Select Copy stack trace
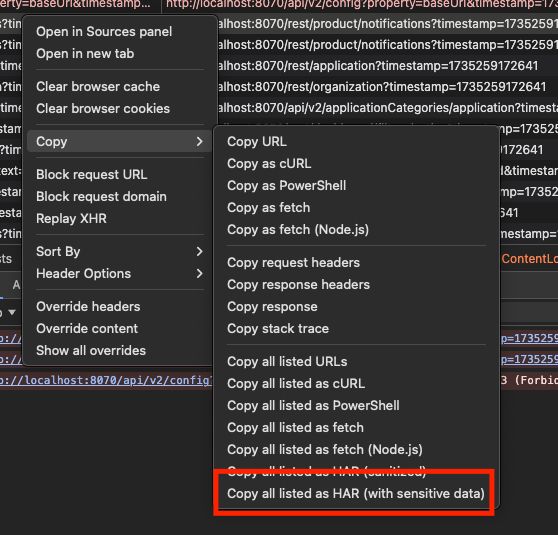 [x=278, y=329]
